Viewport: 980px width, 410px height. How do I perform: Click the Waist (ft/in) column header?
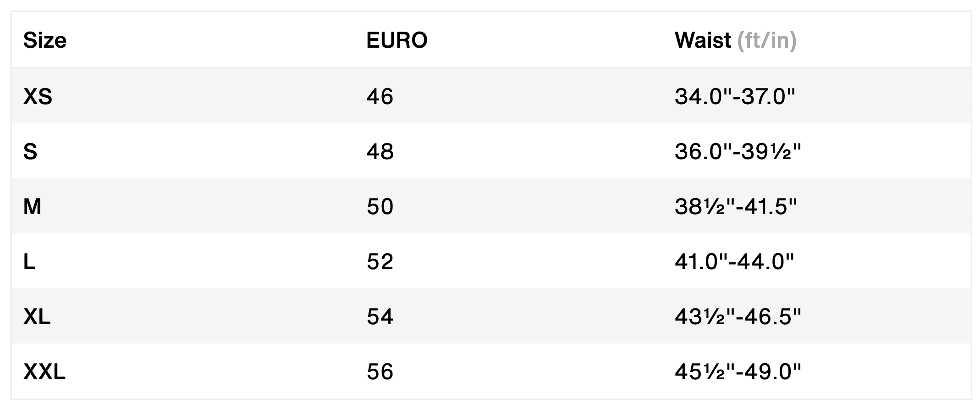click(x=735, y=40)
